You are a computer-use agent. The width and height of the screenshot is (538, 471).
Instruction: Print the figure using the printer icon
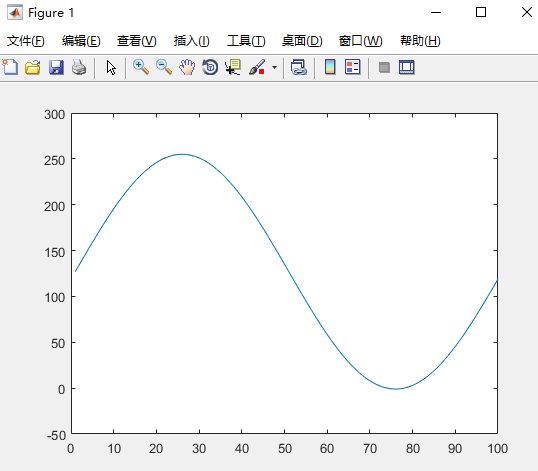[x=79, y=67]
